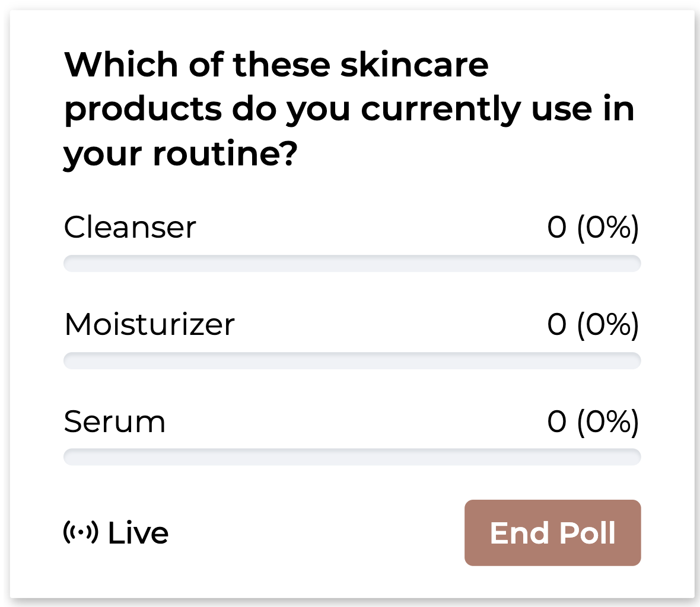Click the Serum results progress bar
This screenshot has height=607, width=700.
tap(352, 457)
